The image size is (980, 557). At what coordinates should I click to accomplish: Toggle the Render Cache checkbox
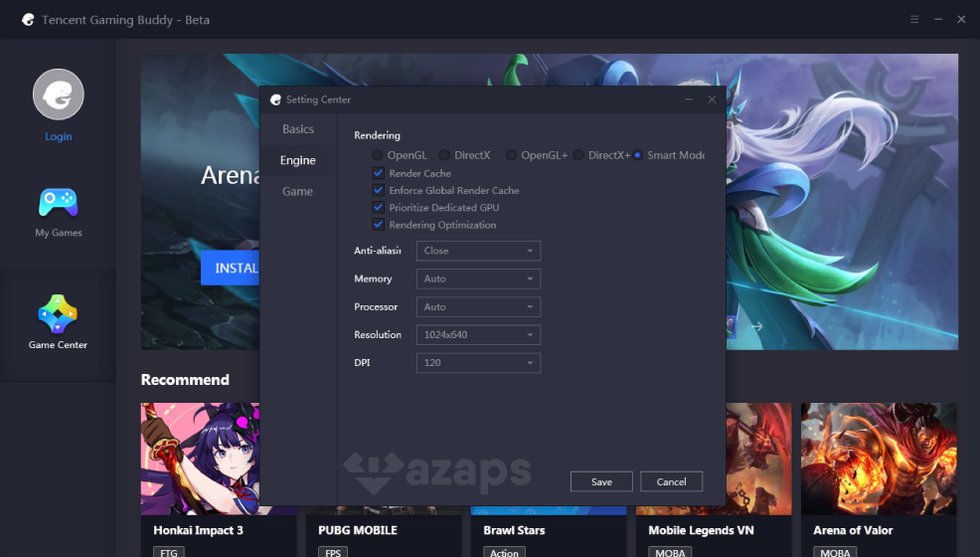point(378,173)
